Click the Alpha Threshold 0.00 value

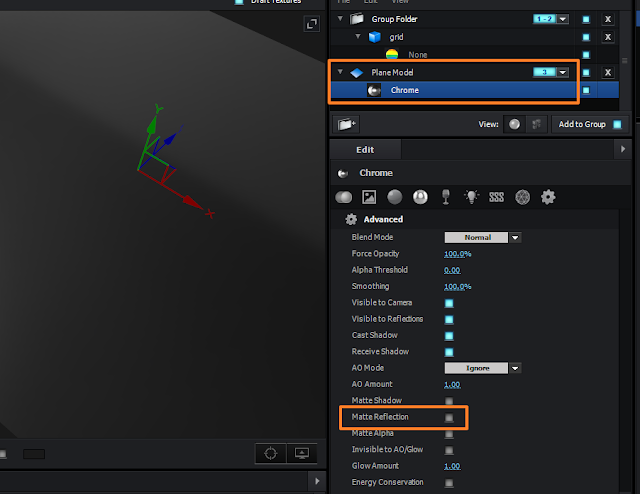(452, 270)
